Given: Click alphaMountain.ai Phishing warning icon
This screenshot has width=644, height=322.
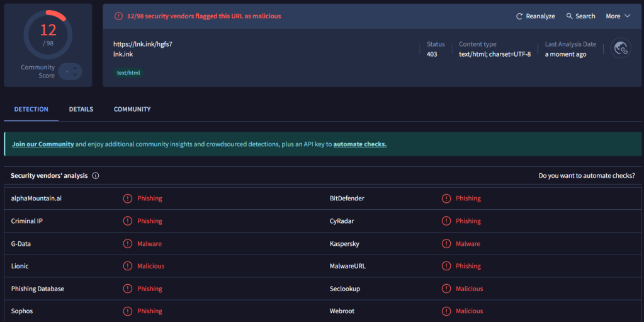Looking at the screenshot, I should click(128, 198).
